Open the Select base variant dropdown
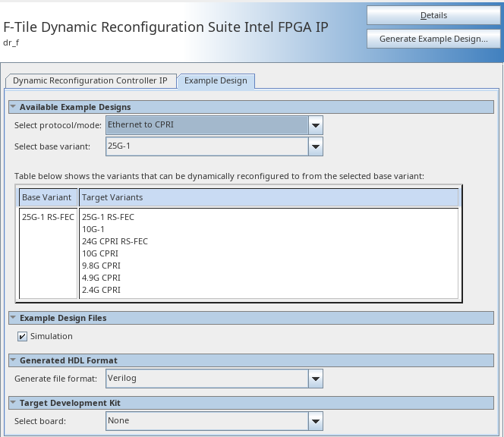Viewport: 504px width, 437px height. point(317,146)
